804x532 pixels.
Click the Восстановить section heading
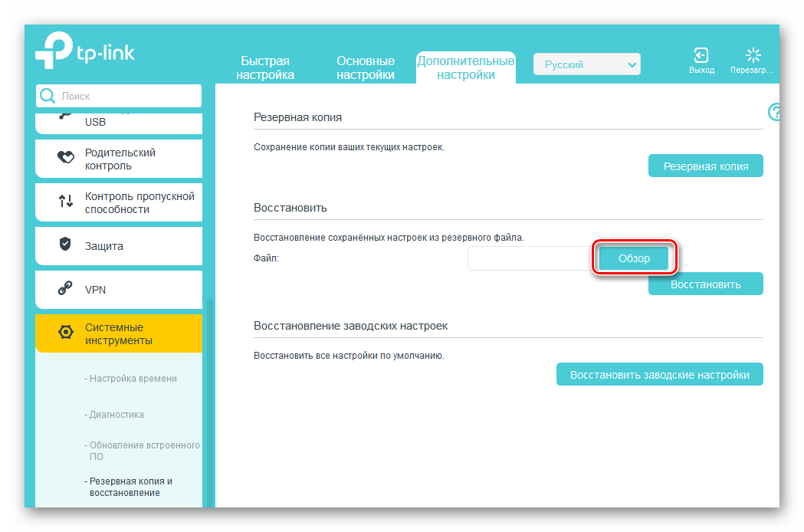pos(290,208)
